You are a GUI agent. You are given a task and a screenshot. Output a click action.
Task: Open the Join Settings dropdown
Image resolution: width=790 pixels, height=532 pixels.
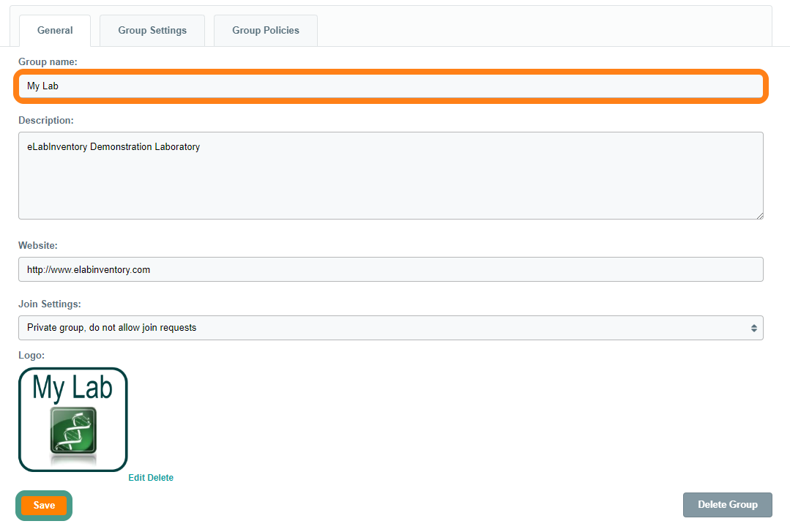coord(390,328)
